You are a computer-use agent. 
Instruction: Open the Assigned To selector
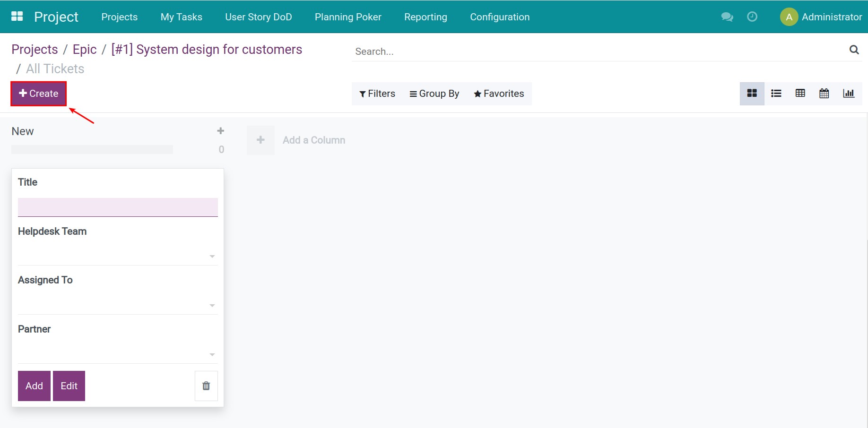pos(212,305)
